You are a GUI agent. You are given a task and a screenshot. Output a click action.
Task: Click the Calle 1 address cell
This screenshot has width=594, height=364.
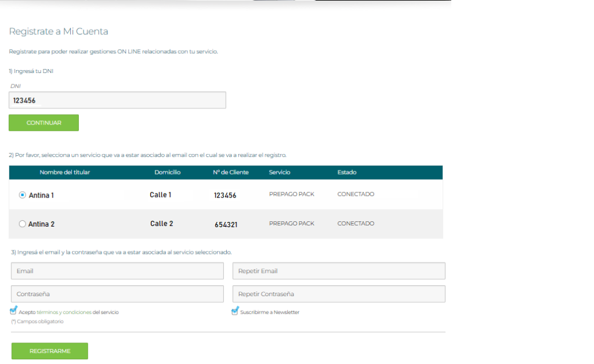pyautogui.click(x=161, y=195)
